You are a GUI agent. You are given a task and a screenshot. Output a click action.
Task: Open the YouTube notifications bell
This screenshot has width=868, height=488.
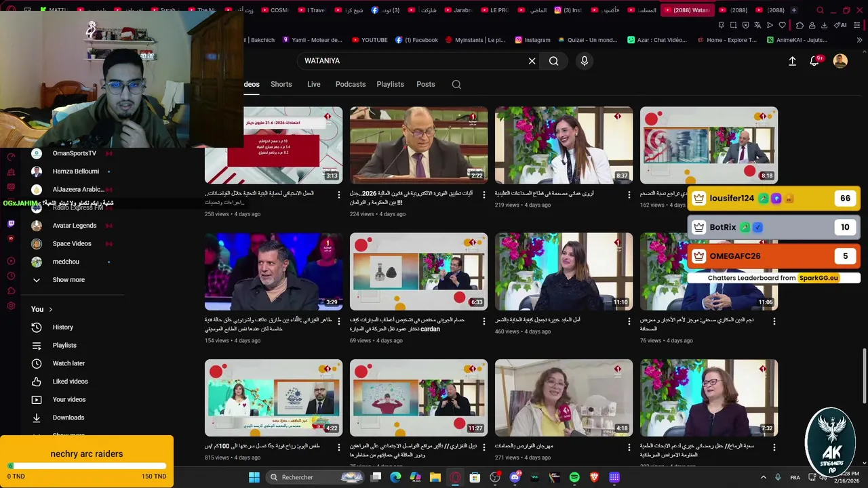[814, 61]
